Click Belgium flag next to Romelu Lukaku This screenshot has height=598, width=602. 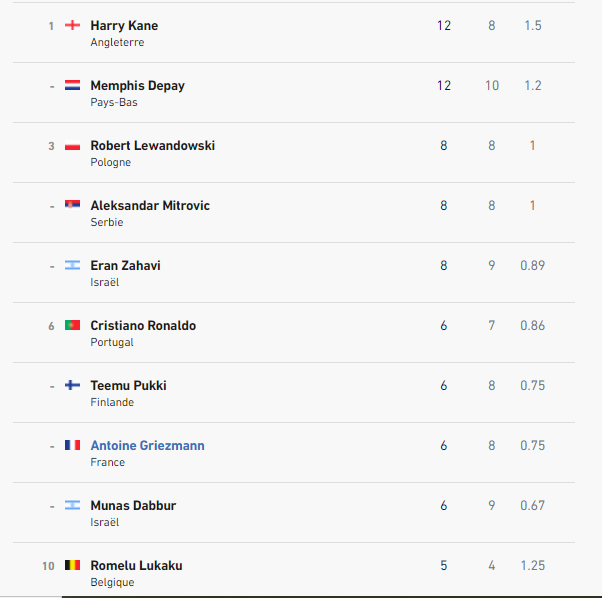point(72,565)
